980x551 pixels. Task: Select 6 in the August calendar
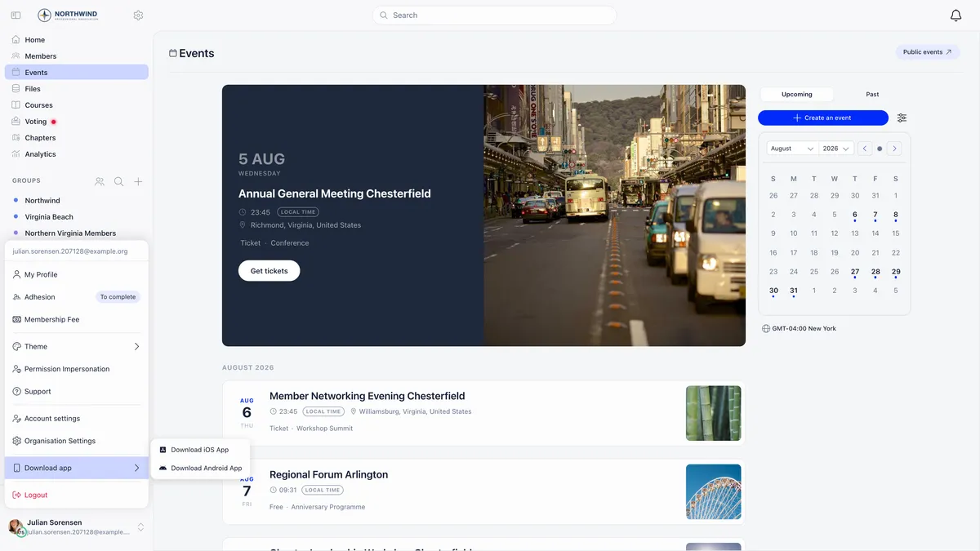tap(855, 216)
